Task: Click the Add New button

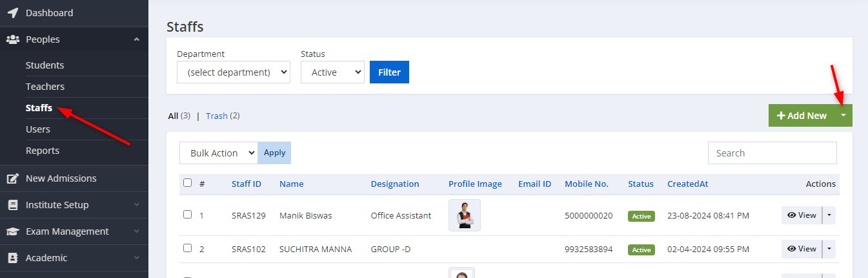Action: pyautogui.click(x=802, y=116)
